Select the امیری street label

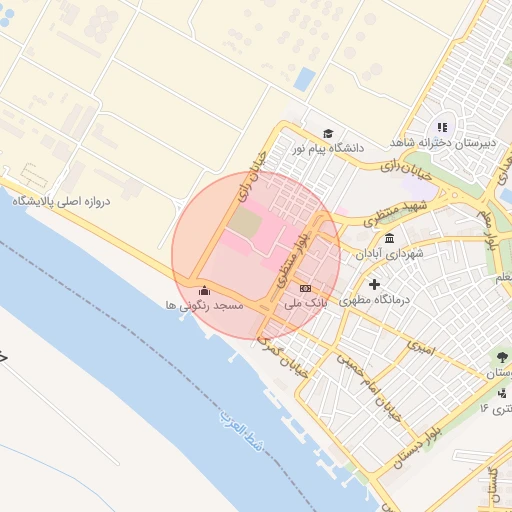pos(421,348)
